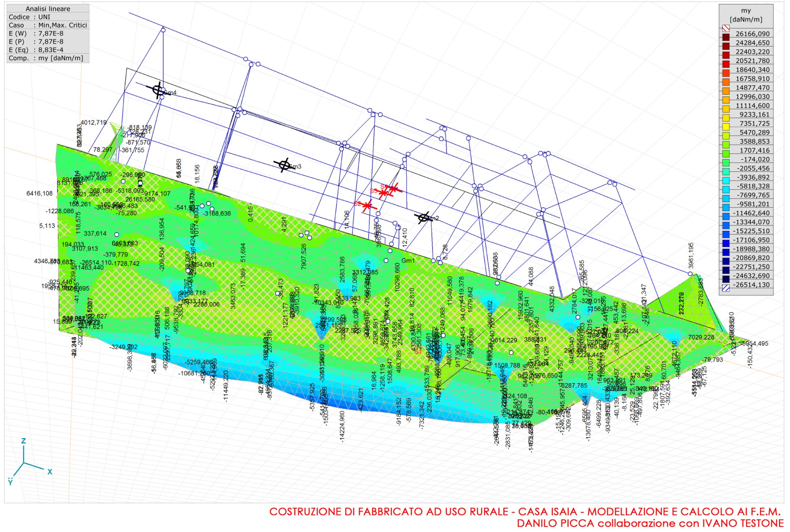Select legend value -18988,380

[x=751, y=249]
